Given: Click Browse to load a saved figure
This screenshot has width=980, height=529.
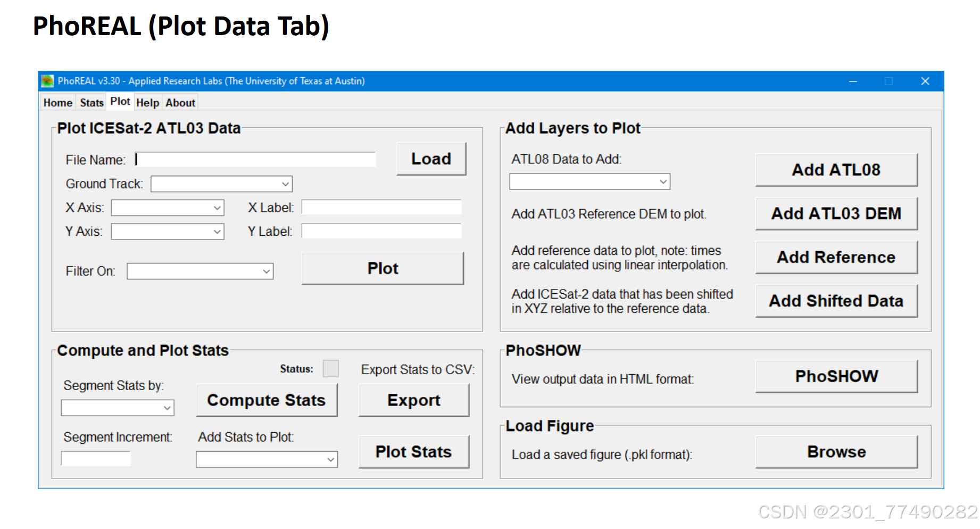Looking at the screenshot, I should point(836,452).
